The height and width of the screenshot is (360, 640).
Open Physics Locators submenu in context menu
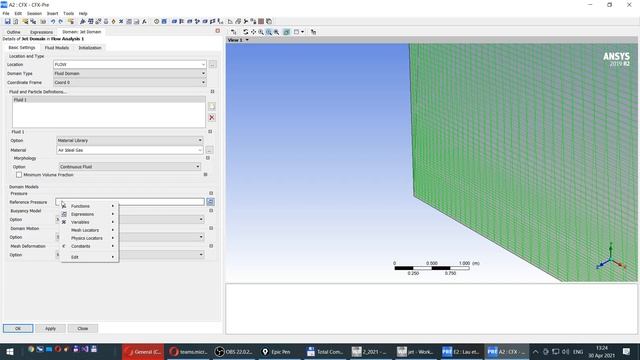(x=89, y=238)
